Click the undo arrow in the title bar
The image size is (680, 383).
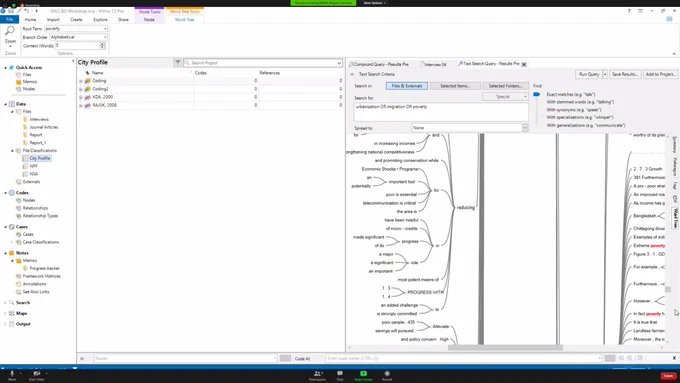pos(27,11)
